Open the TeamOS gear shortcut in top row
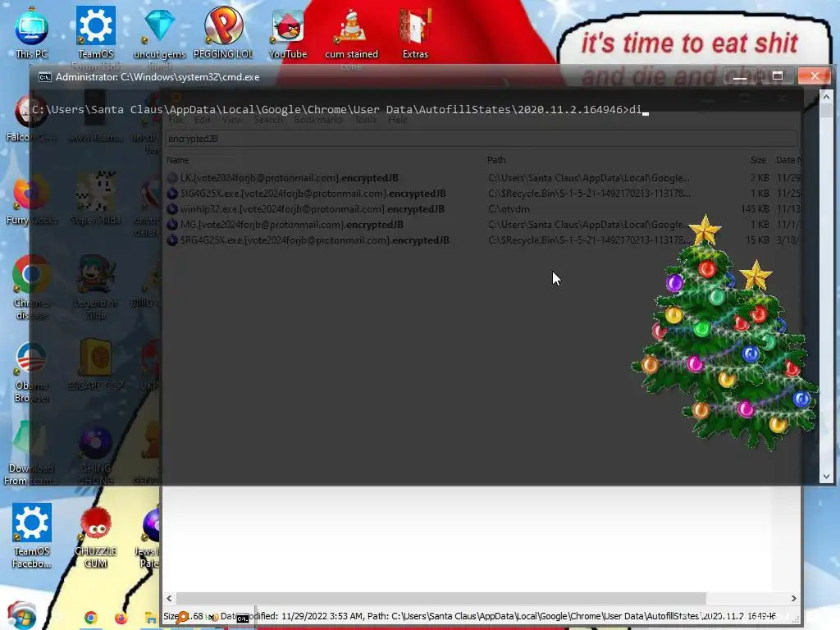Screen dimensions: 840x630 (95, 33)
